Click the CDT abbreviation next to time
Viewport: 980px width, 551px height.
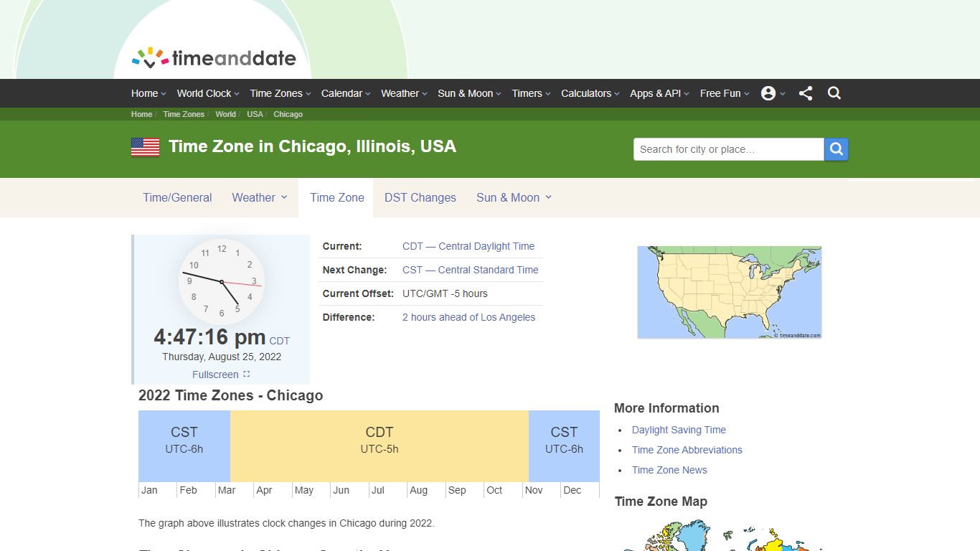pyautogui.click(x=280, y=342)
